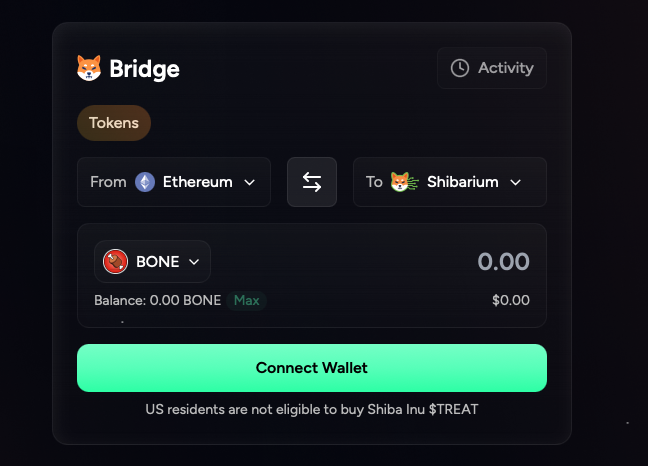Expand the Ethereum network chevron
The image size is (648, 466).
click(250, 182)
